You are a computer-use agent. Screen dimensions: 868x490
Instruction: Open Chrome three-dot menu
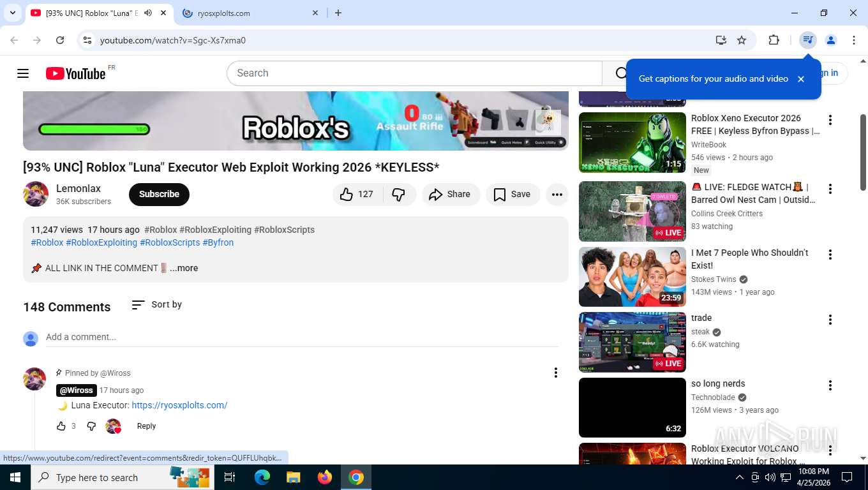pyautogui.click(x=854, y=40)
